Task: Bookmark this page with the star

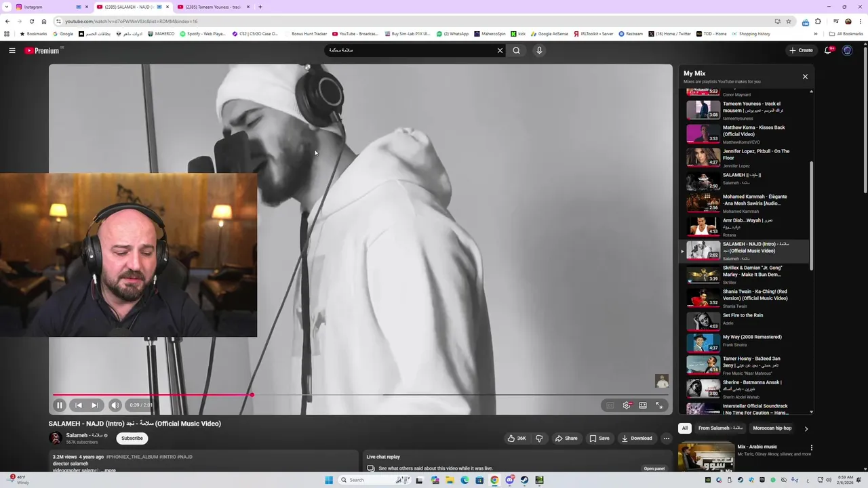Action: [789, 21]
